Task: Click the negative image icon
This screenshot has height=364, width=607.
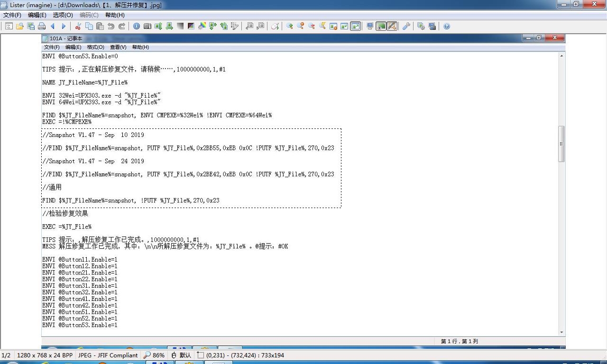Action: click(x=191, y=26)
